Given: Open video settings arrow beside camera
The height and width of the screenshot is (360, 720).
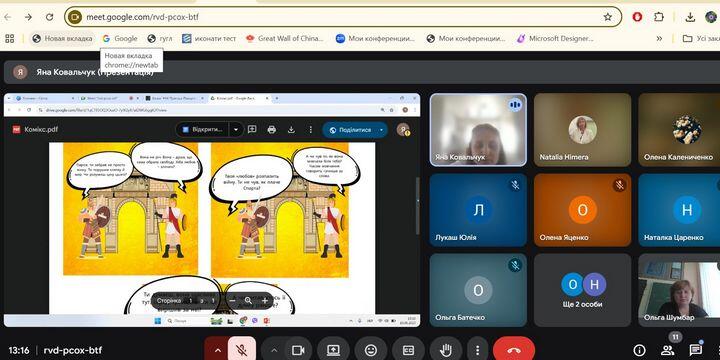Looking at the screenshot, I should click(x=274, y=351).
